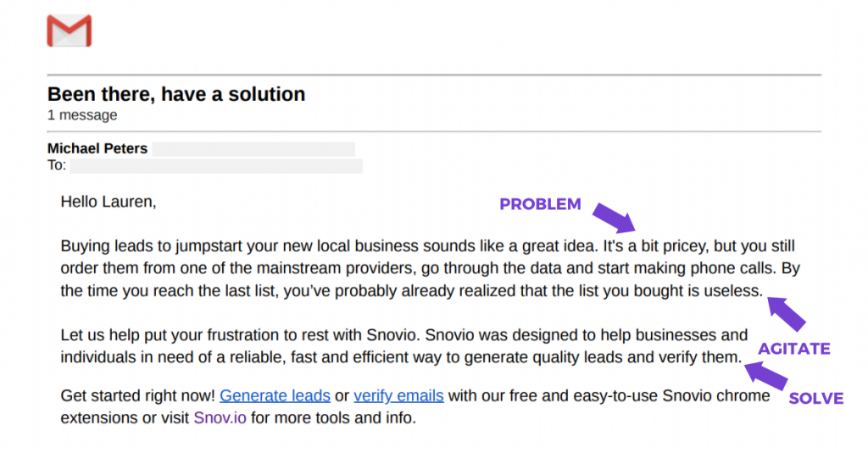Click the paragraph starting 'Buying leads to jumpstart'
Image resolution: width=868 pixels, height=453 pixels.
pyautogui.click(x=431, y=268)
